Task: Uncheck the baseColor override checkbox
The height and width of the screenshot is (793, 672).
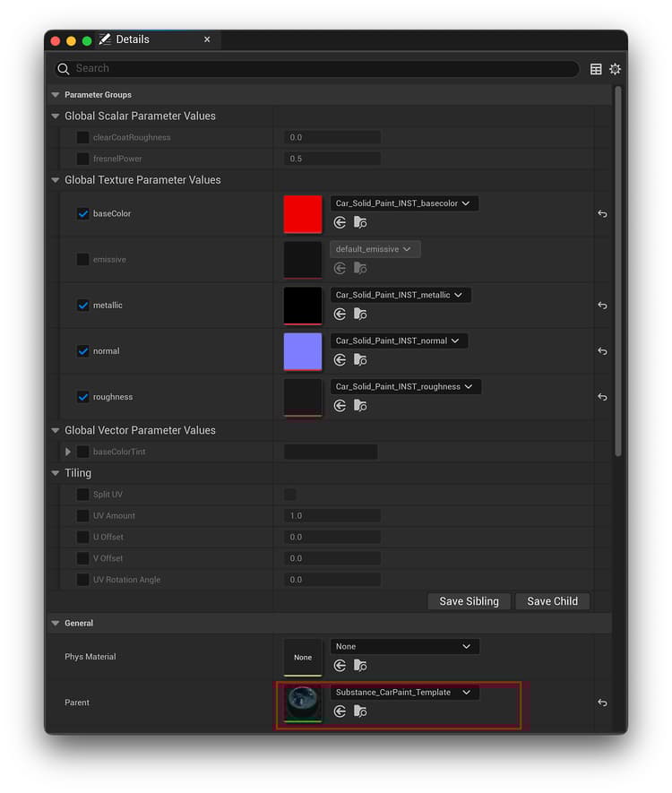Action: 83,214
